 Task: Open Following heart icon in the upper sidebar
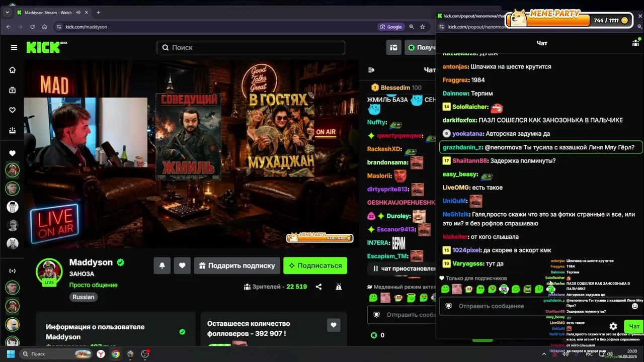pos(13,110)
